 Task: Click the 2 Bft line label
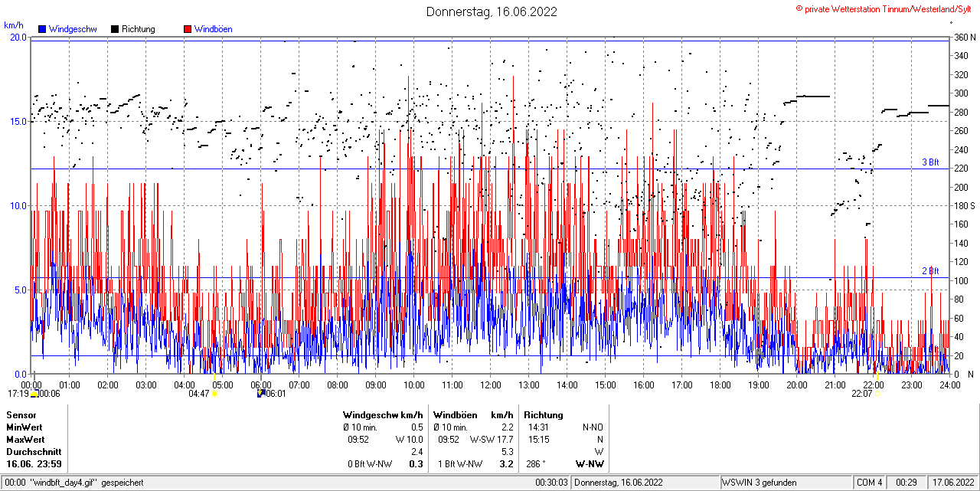point(929,271)
